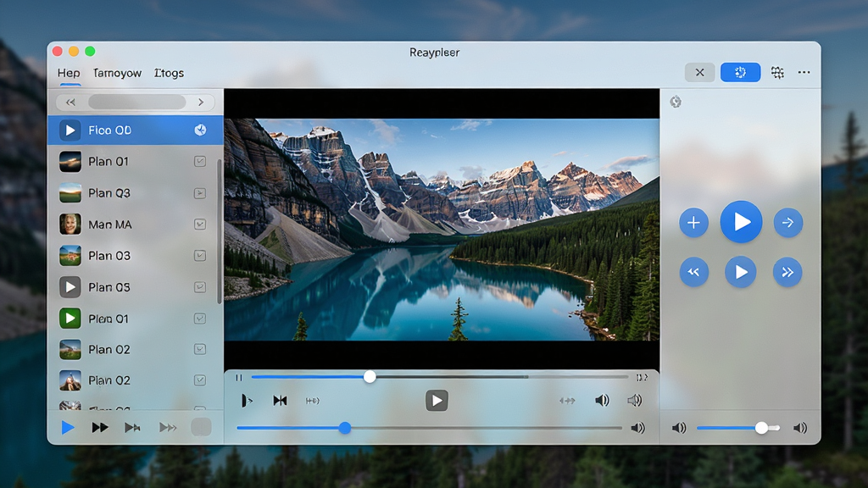Toggle the checkbox on the Man MA row
This screenshot has height=488, width=868.
coord(200,225)
